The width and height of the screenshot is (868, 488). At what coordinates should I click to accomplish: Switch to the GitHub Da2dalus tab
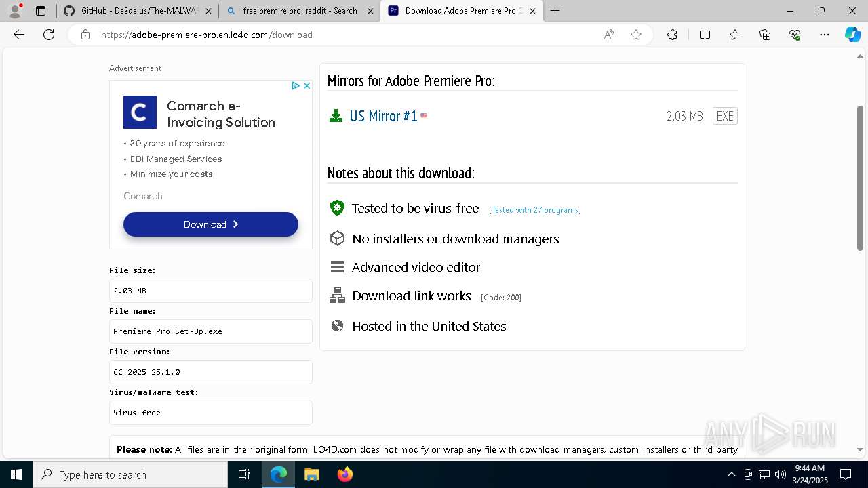pos(138,11)
